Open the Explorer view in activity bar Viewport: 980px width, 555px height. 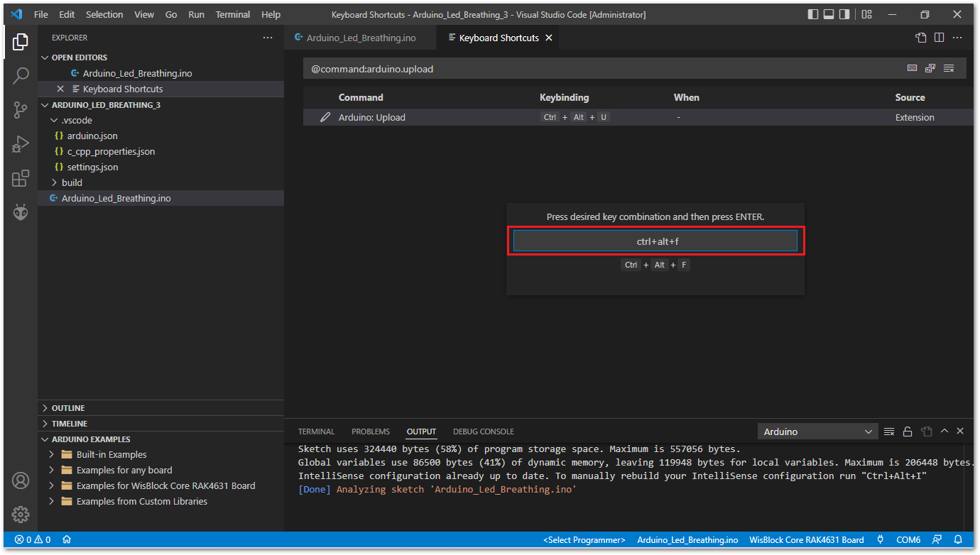tap(21, 42)
